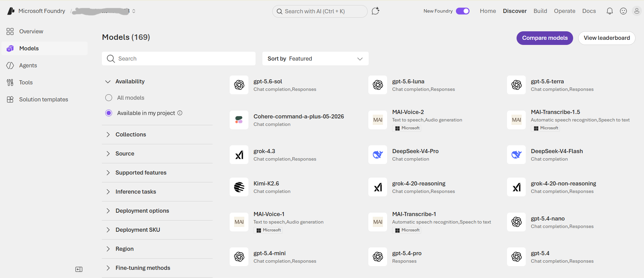644x278 pixels.
Task: Switch to the Build tab
Action: click(540, 11)
